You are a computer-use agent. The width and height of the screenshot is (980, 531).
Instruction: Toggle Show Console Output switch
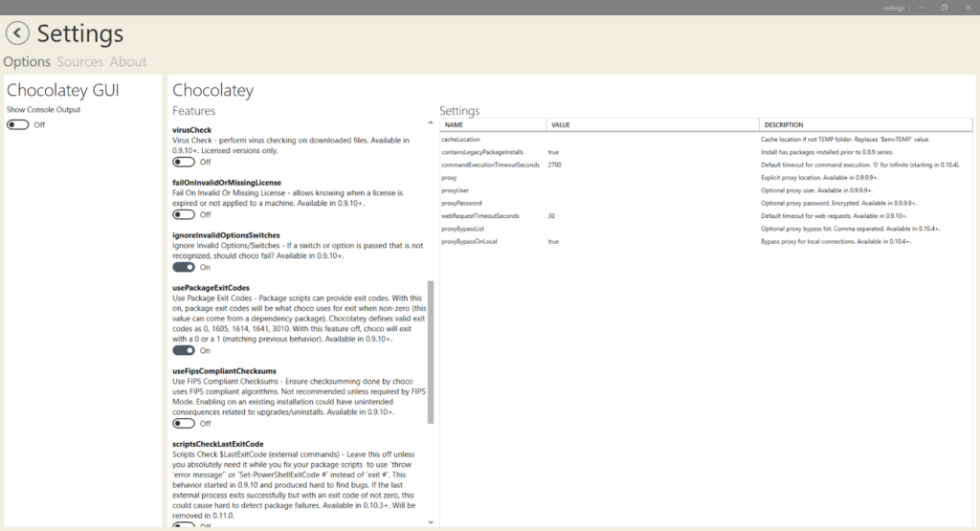click(18, 125)
